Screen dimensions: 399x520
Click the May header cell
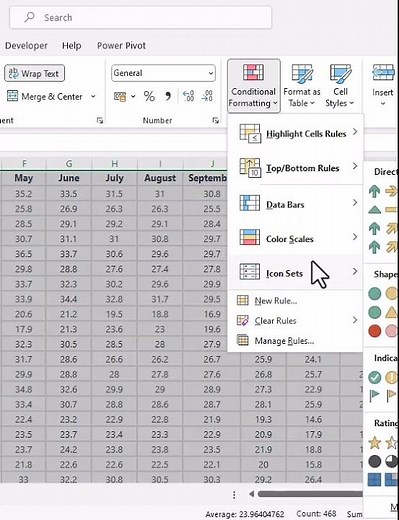click(x=23, y=178)
